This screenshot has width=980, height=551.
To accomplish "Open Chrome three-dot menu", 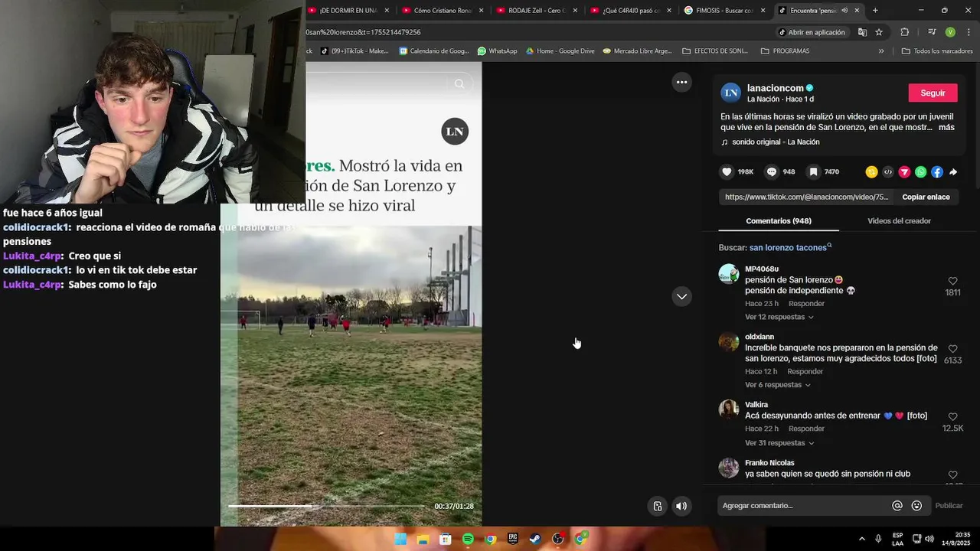I will coord(969,32).
